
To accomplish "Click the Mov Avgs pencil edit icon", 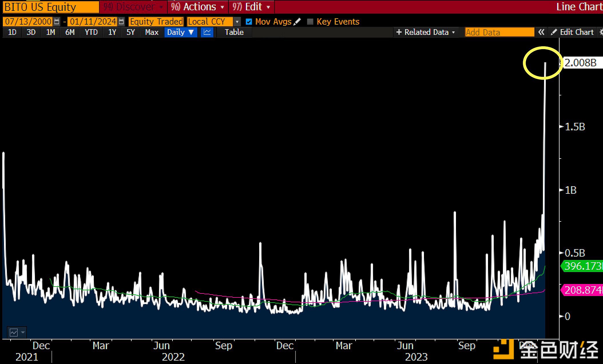I will pos(297,22).
